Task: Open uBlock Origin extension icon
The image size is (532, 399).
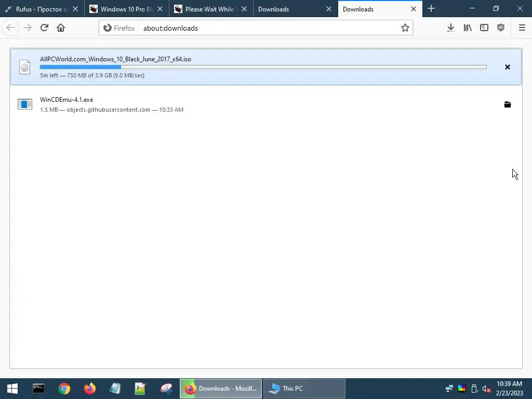Action: [x=501, y=28]
